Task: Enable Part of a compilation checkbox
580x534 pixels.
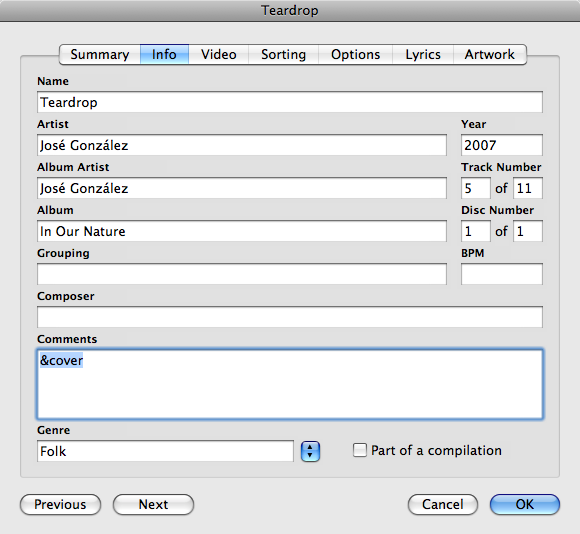Action: [360, 450]
